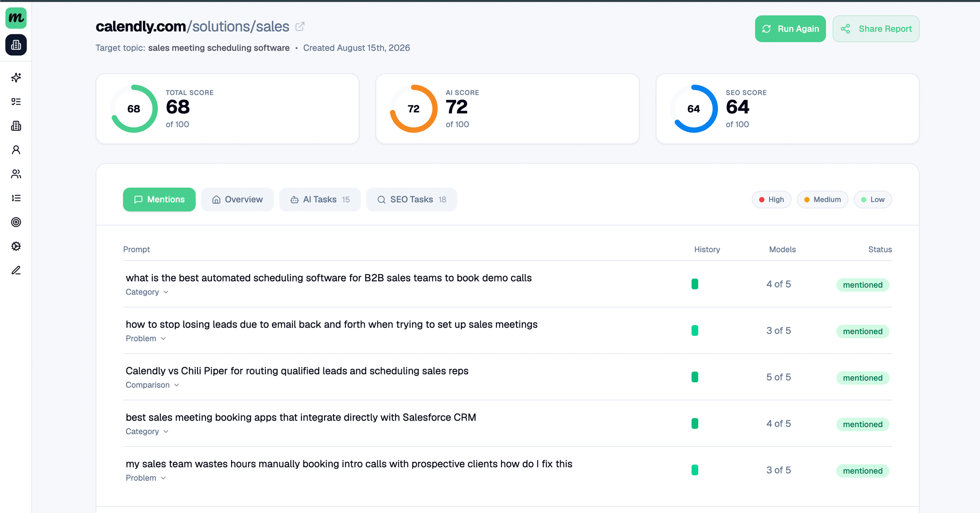Open the checklist icon in sidebar
Screen dimensions: 980x513
click(16, 102)
